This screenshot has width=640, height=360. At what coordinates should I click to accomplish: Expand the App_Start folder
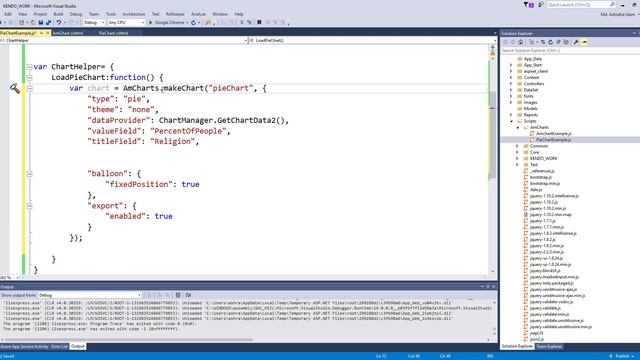(511, 65)
